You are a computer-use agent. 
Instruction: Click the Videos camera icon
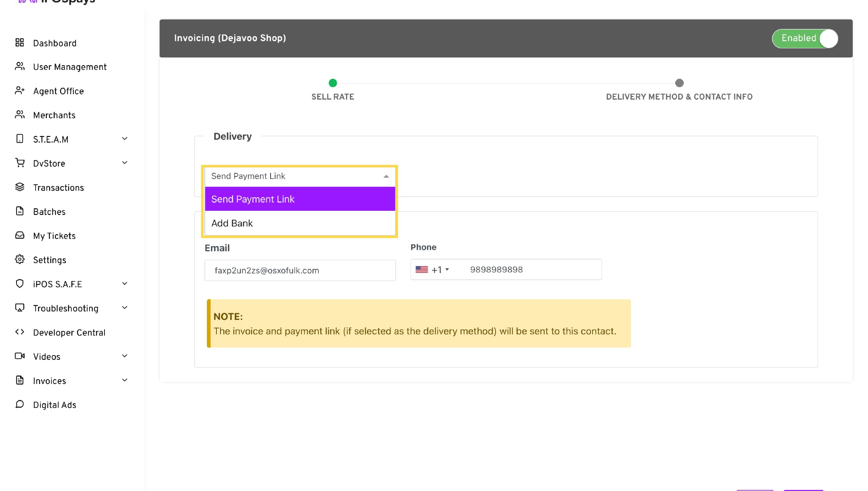coord(19,356)
